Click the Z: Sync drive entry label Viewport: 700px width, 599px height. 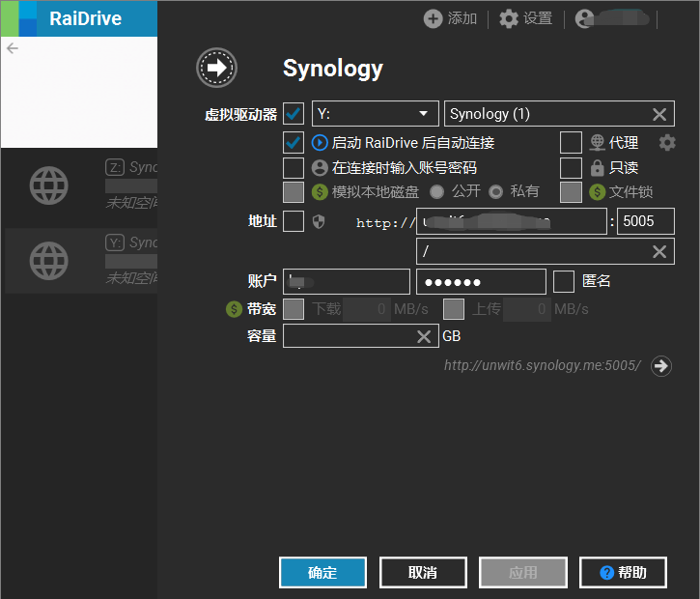(x=131, y=167)
